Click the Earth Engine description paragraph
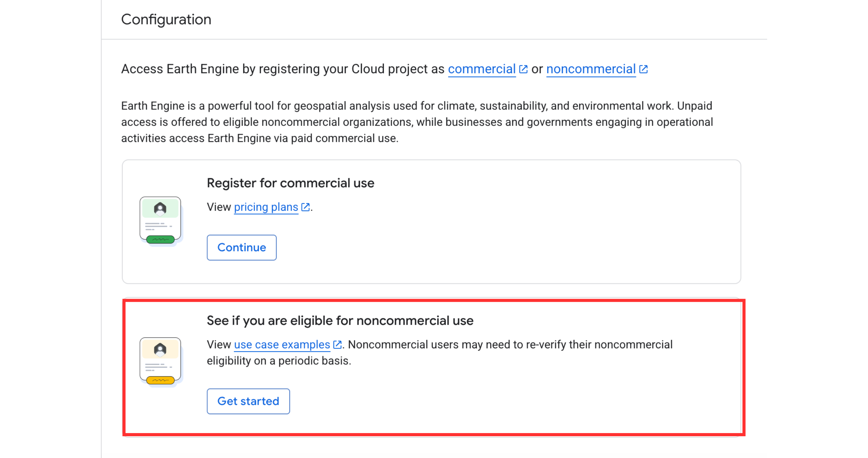Screen dimensions: 868x458 416,122
